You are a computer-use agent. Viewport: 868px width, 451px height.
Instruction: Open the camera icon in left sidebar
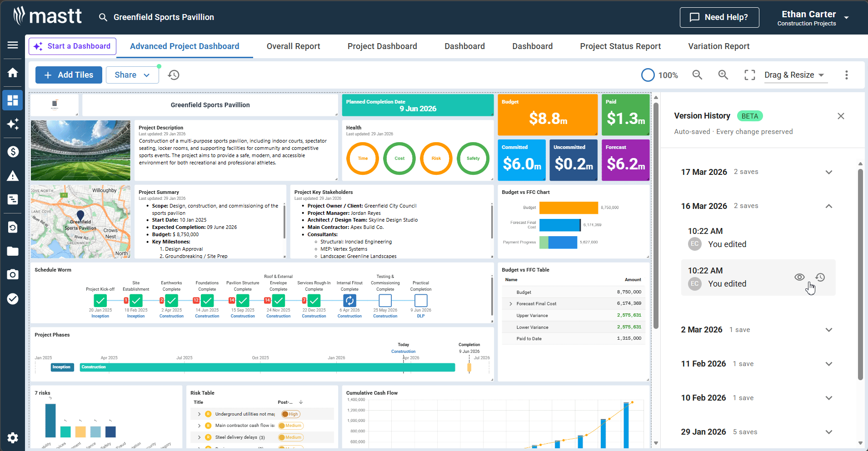pos(13,274)
